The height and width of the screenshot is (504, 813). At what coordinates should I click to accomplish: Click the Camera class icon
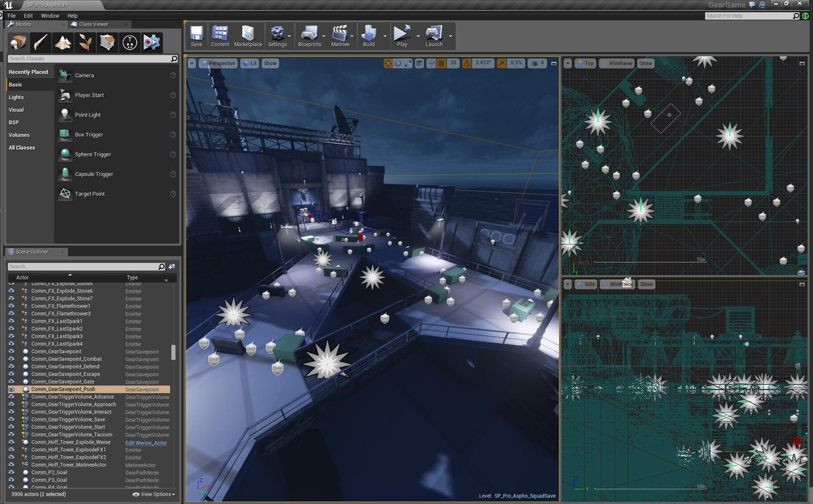pyautogui.click(x=65, y=75)
